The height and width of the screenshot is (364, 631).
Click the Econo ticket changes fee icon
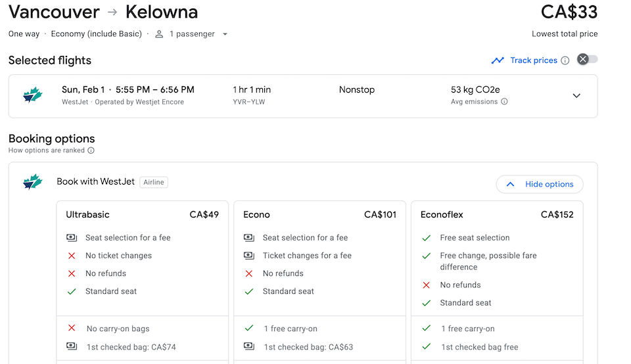(x=249, y=256)
